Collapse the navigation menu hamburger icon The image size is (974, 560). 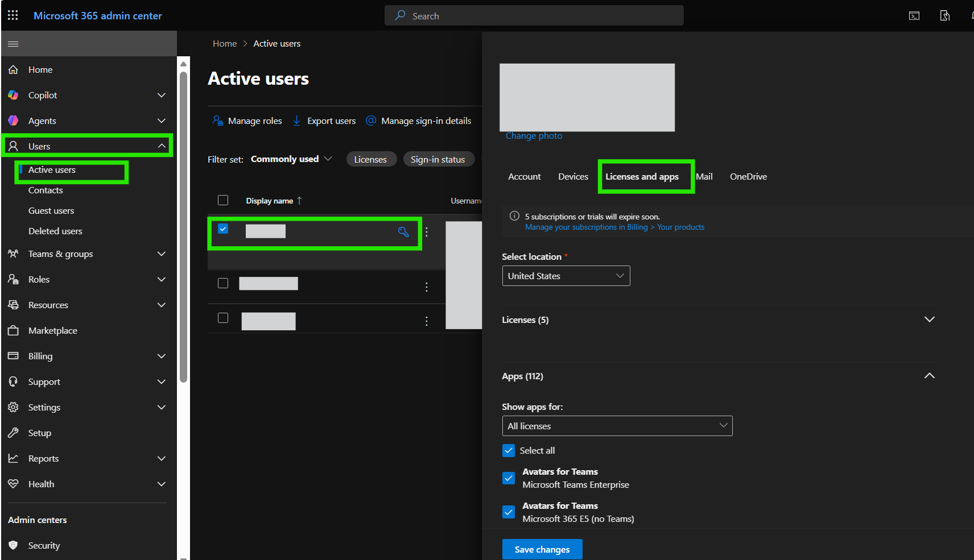coord(13,44)
